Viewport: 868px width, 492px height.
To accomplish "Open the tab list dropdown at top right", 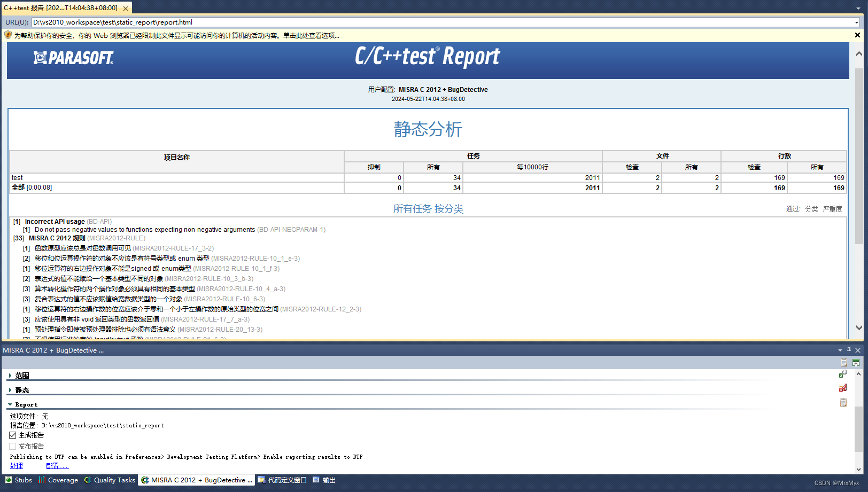I will [858, 9].
